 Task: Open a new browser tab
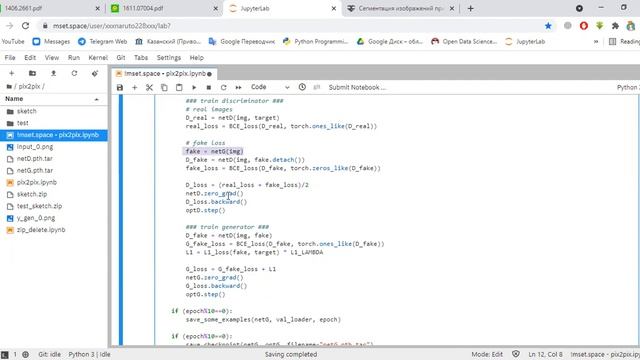tap(470, 8)
